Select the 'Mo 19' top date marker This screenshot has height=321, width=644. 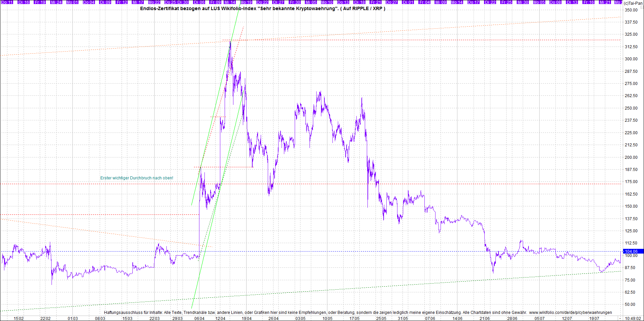pos(246,2)
